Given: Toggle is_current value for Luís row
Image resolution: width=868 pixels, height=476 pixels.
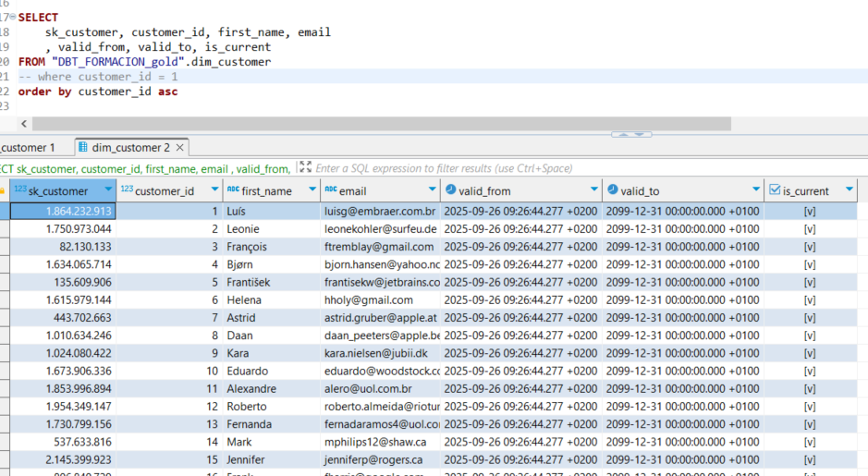Looking at the screenshot, I should [810, 211].
